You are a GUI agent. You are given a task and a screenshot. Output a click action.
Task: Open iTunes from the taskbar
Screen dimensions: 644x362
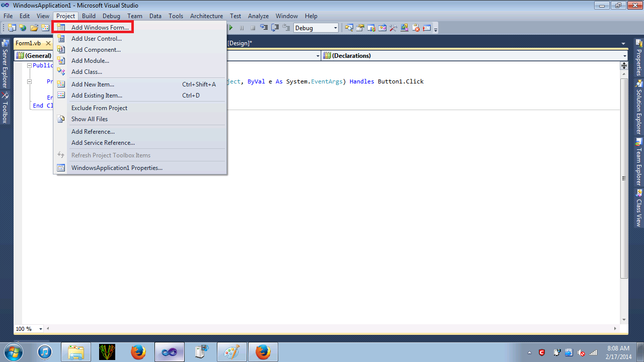pos(45,352)
